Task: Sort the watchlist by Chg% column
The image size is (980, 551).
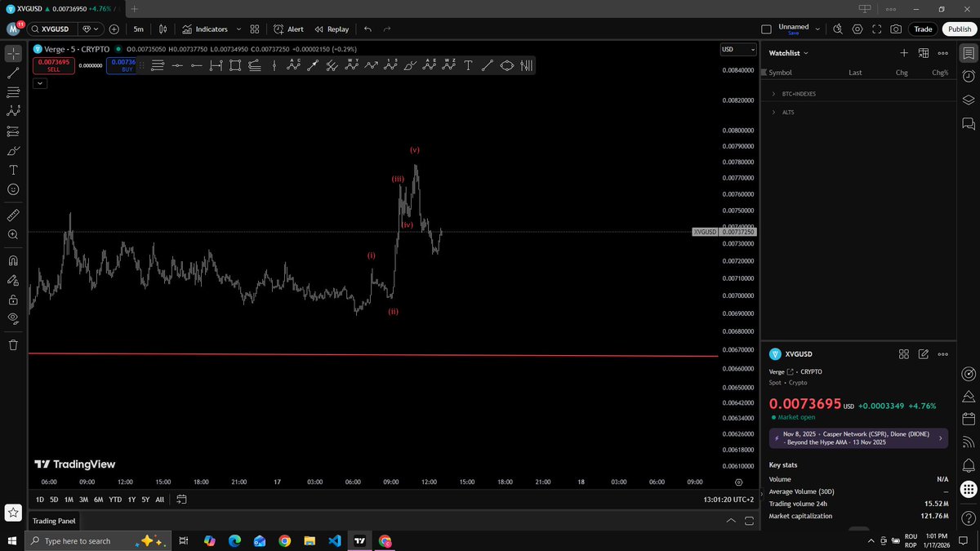Action: [940, 73]
